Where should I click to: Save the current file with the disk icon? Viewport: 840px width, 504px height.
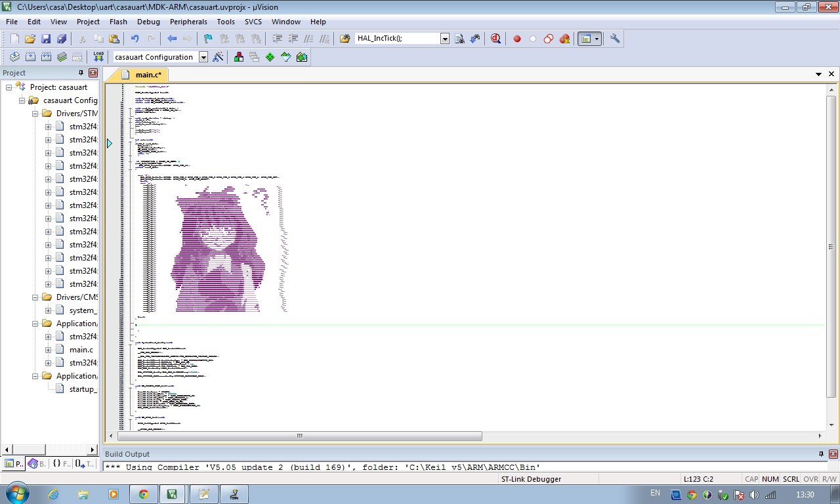click(x=46, y=39)
